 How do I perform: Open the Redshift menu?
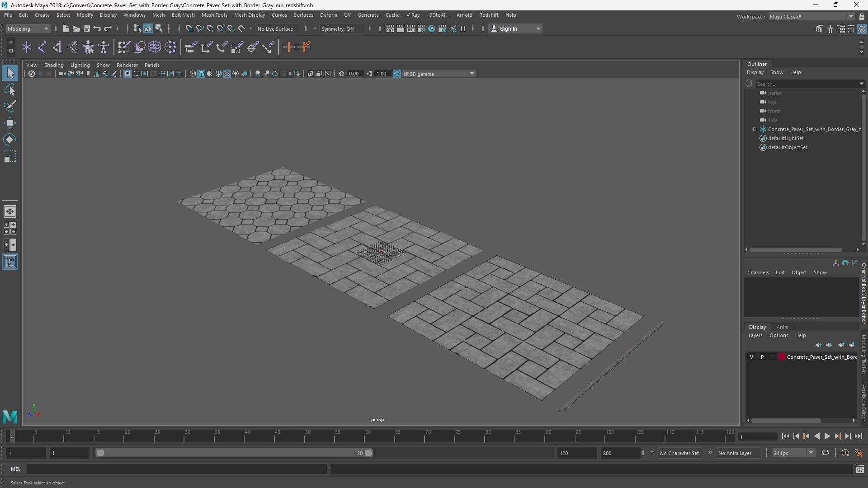point(489,15)
